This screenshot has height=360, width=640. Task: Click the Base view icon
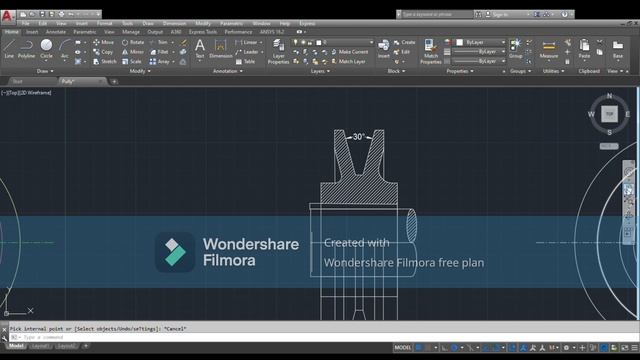618,49
